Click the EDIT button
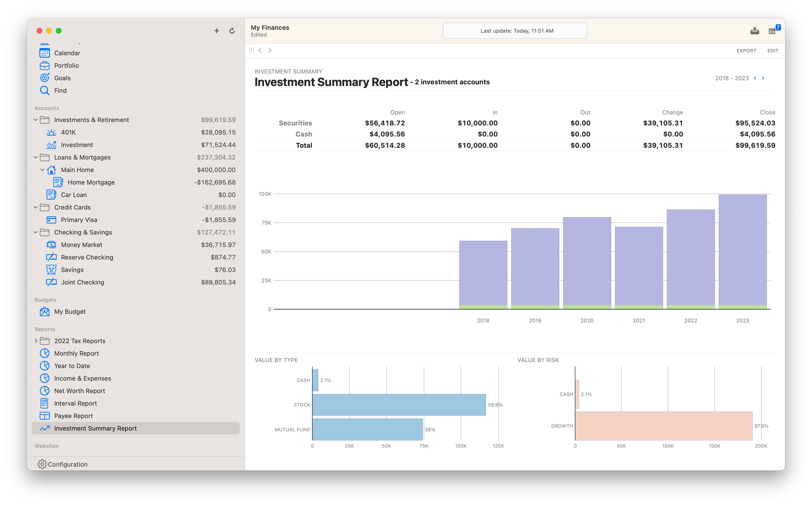 773,50
